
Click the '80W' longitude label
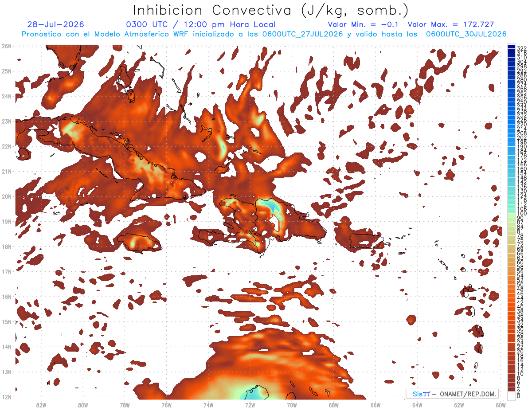coord(82,405)
